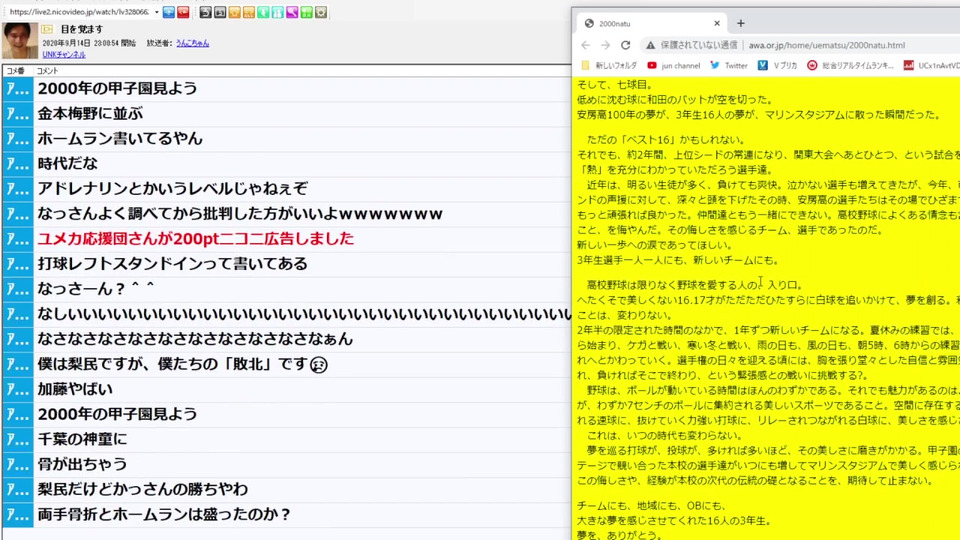Click the first orange toolbar icon
960x540 pixels.
pos(234,12)
